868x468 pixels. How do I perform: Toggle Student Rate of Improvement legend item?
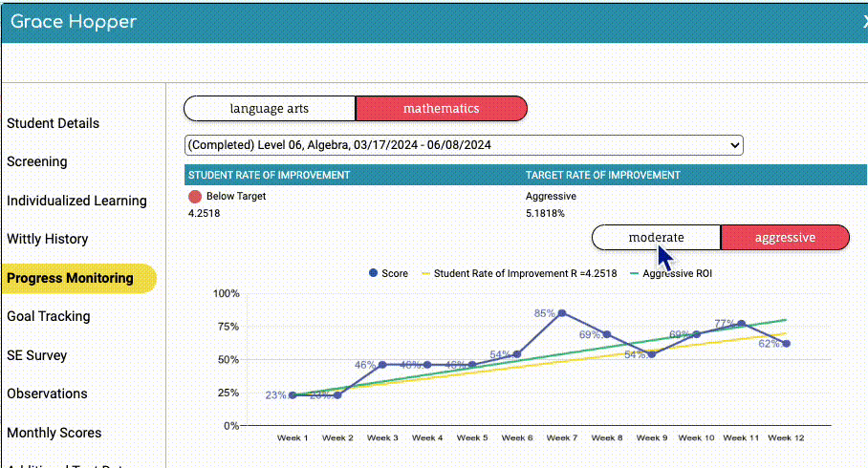click(x=519, y=273)
